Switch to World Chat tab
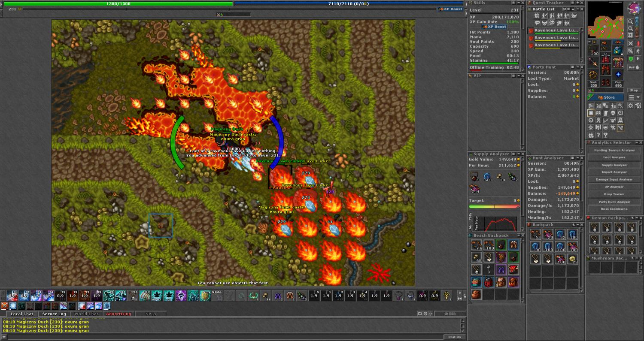The width and height of the screenshot is (644, 341). [x=86, y=314]
